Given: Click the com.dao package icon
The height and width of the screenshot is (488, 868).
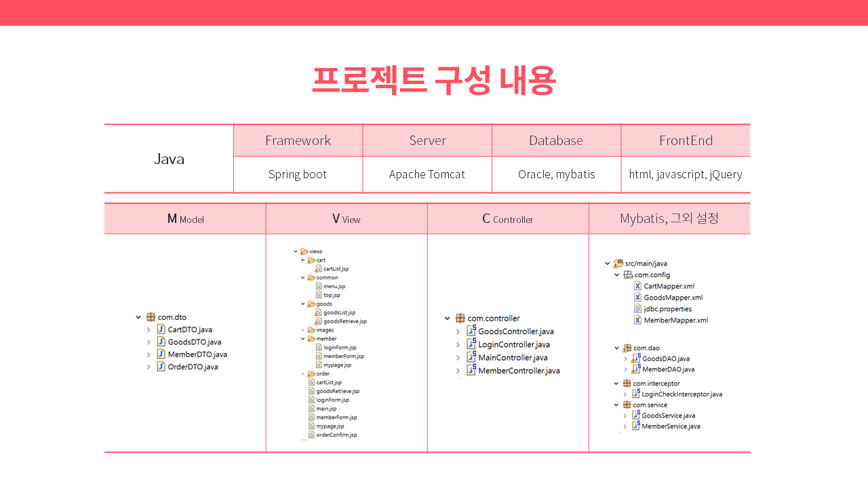Looking at the screenshot, I should click(627, 348).
